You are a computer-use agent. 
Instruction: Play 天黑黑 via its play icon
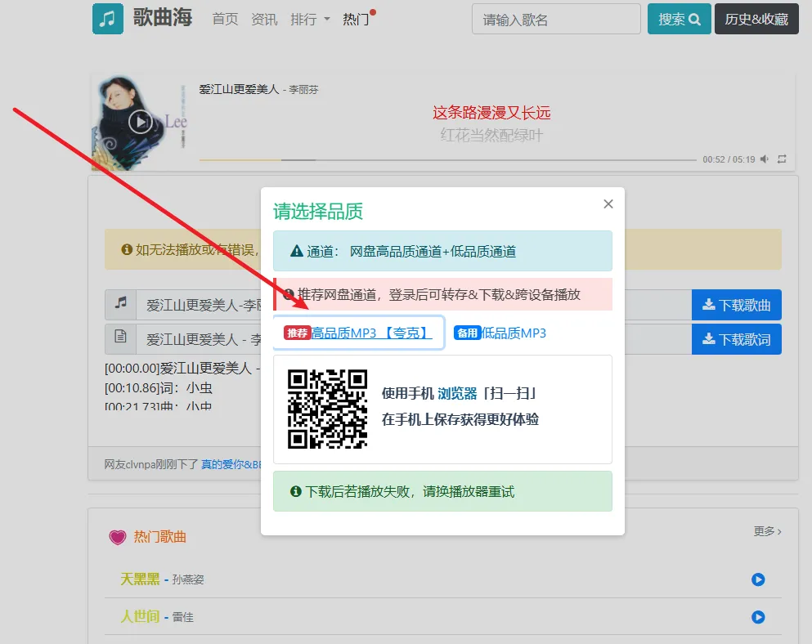click(x=758, y=579)
